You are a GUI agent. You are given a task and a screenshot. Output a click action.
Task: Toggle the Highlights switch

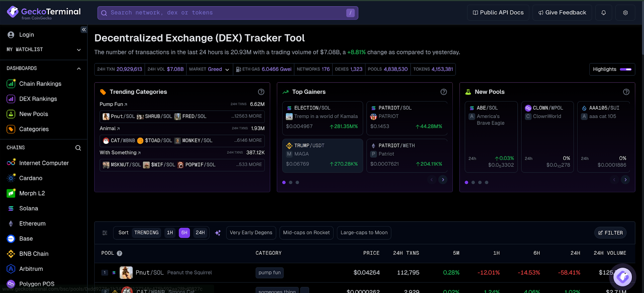pyautogui.click(x=625, y=69)
